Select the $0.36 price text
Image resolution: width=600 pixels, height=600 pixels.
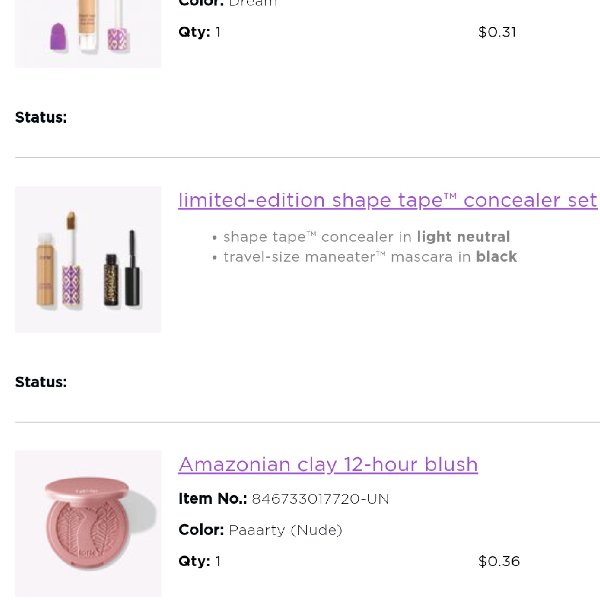499,561
